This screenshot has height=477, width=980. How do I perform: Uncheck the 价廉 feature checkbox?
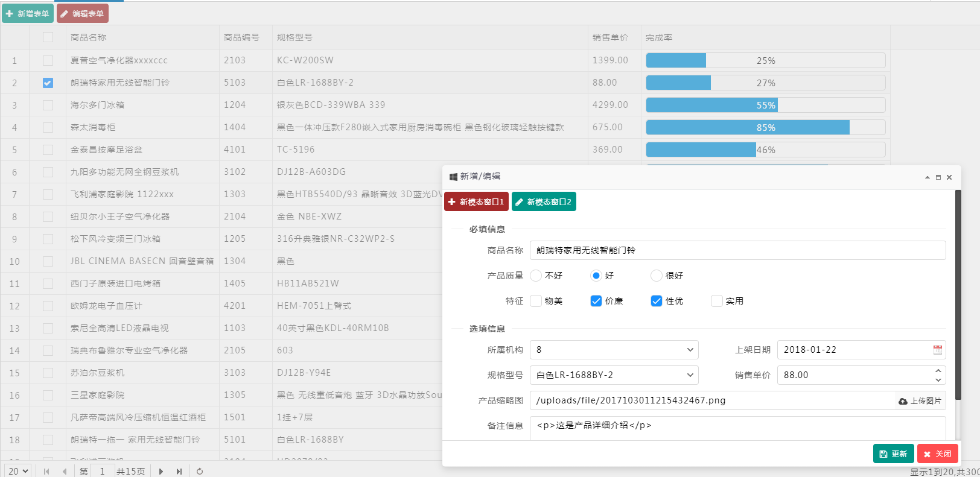coord(596,301)
